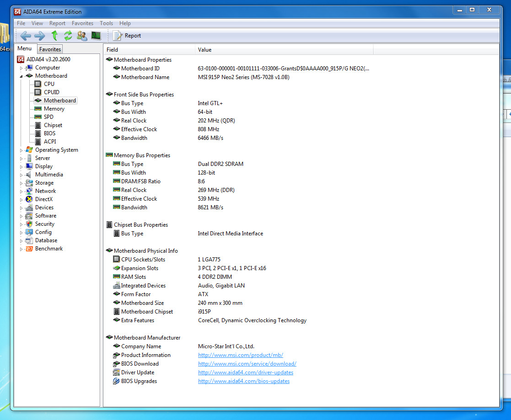Click the Forward navigation arrow icon

click(40, 36)
